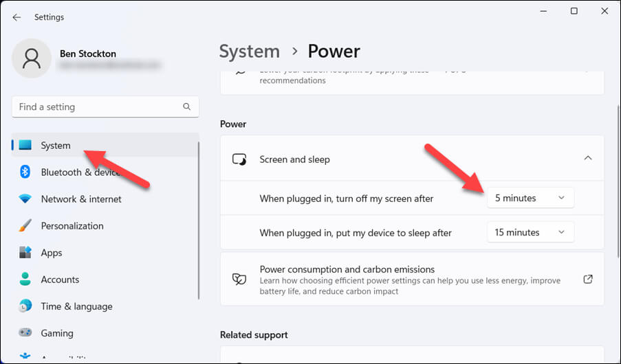The width and height of the screenshot is (621, 364).
Task: Select the Time & language category
Action: (x=76, y=306)
